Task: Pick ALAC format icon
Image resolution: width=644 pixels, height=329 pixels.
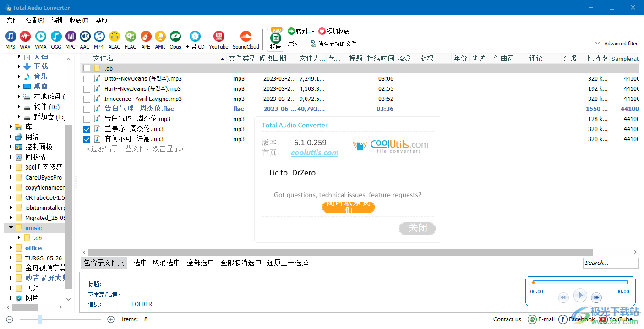Action: (x=115, y=37)
